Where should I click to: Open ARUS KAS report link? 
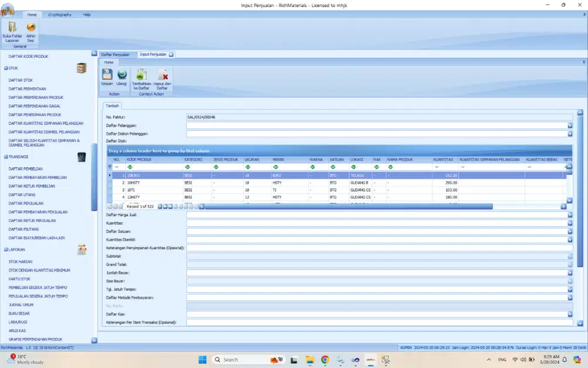pos(17,331)
